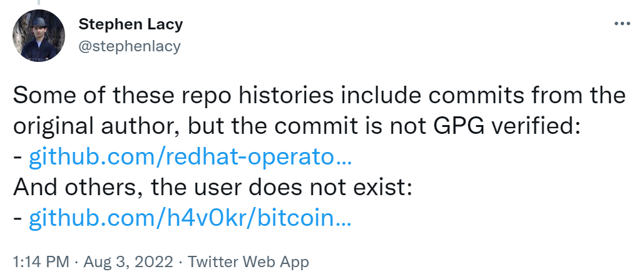
Task: Click the dash before the redhat link
Action: (x=18, y=158)
